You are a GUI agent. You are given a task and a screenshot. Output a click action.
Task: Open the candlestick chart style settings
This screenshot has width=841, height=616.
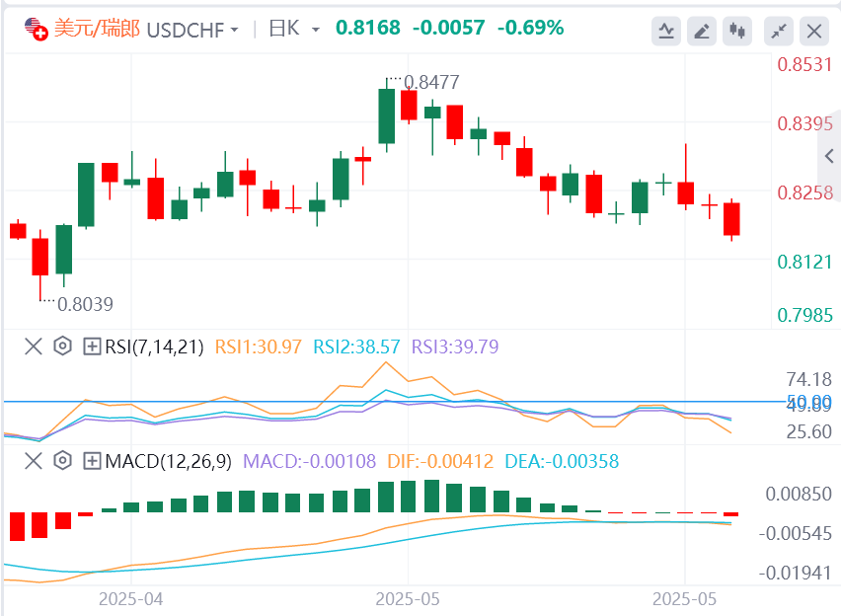coord(736,31)
